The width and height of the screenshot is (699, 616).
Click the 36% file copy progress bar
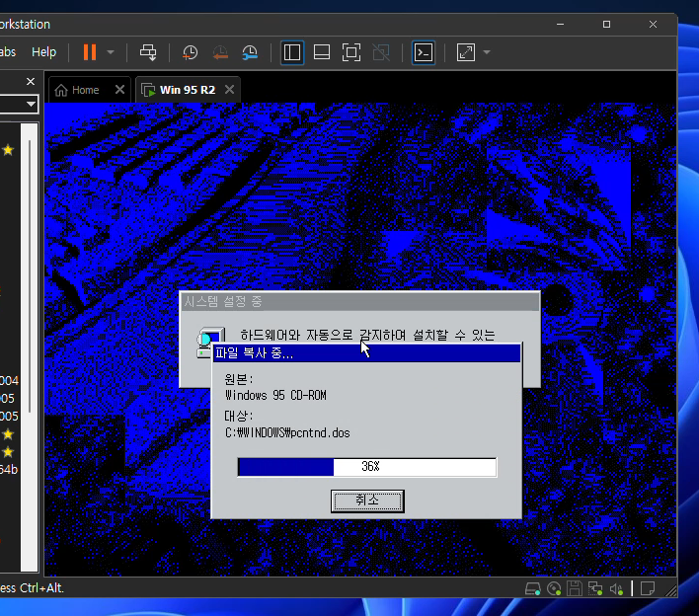click(367, 467)
